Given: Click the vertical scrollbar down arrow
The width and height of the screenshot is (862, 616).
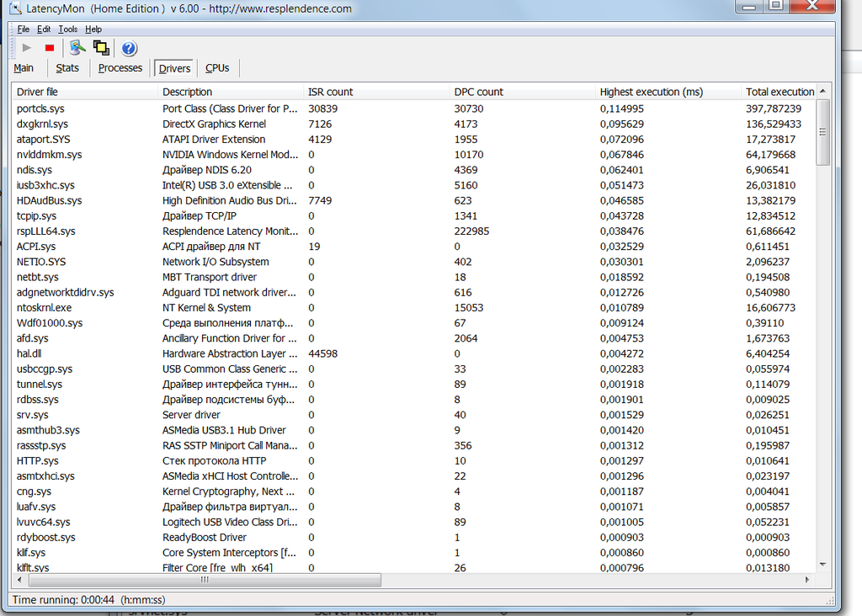Looking at the screenshot, I should pos(823,565).
